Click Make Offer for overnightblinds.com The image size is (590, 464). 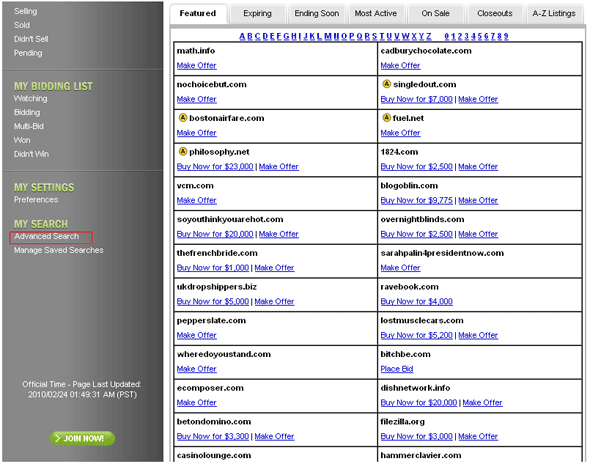tap(478, 234)
